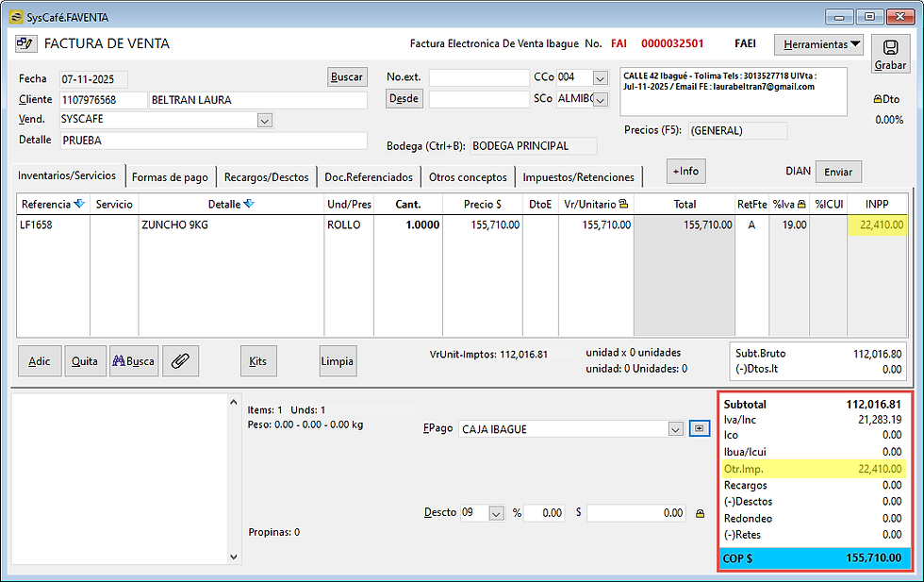This screenshot has height=582, width=924.
Task: Click the DIAN Enviar button
Action: [838, 172]
